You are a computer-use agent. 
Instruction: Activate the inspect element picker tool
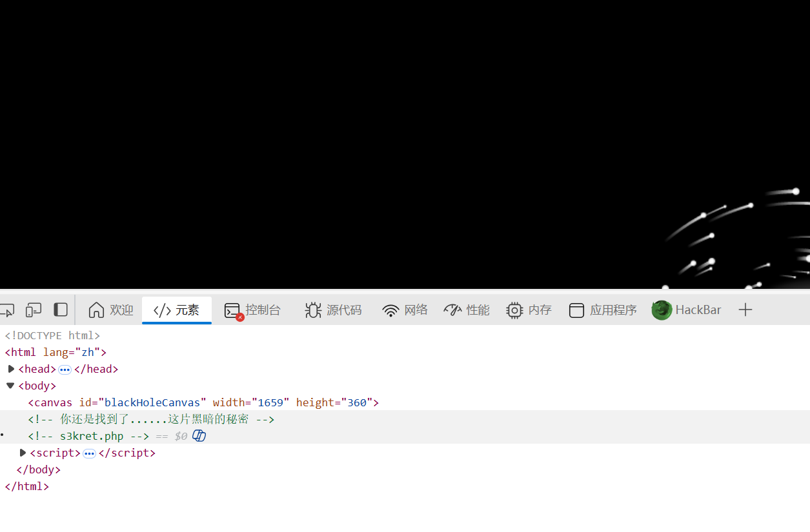(x=7, y=310)
